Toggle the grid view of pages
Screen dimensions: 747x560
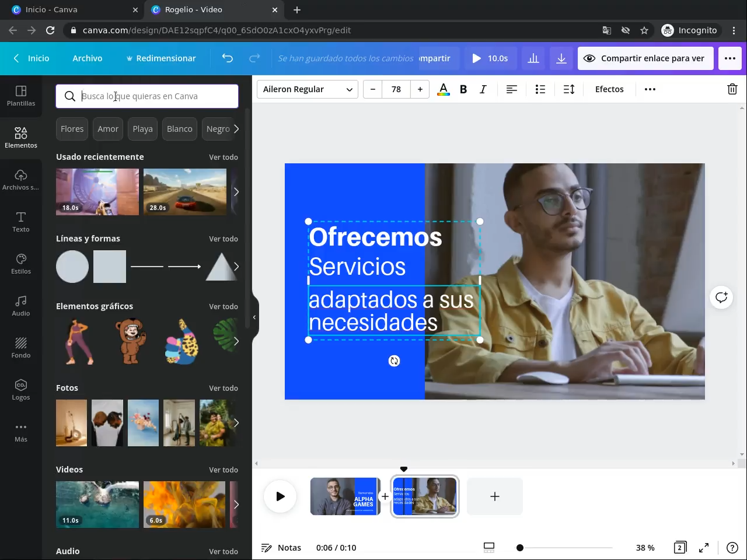point(680,547)
